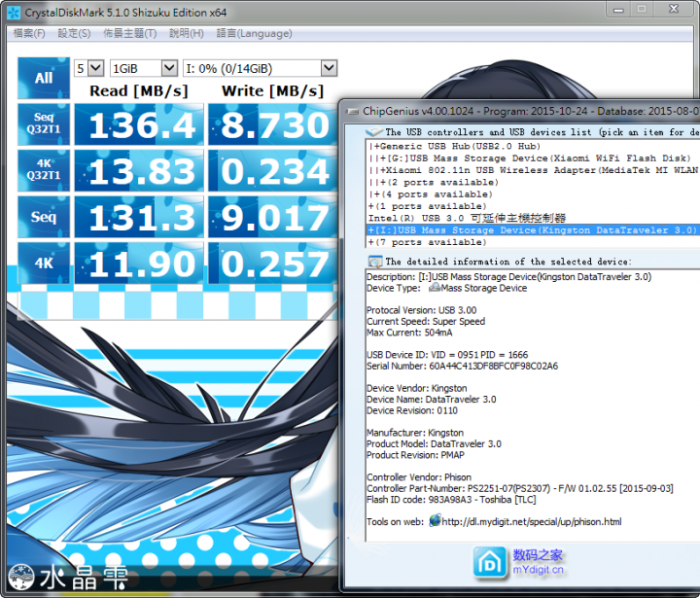
Task: Select Intel(R) USB 3.0 controller entry
Action: click(x=467, y=218)
